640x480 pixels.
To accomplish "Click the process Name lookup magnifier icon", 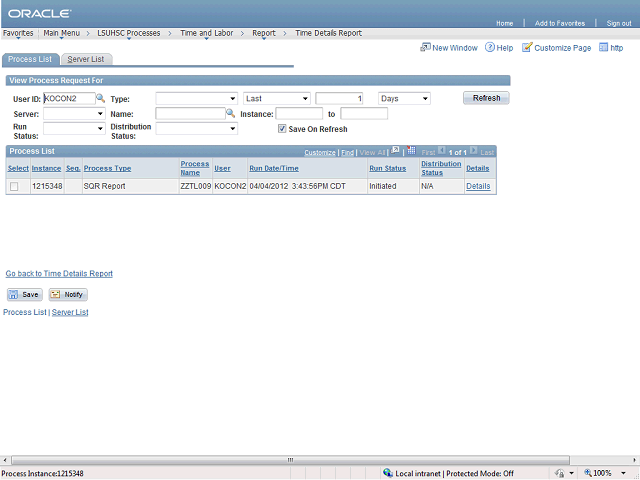I will click(230, 114).
